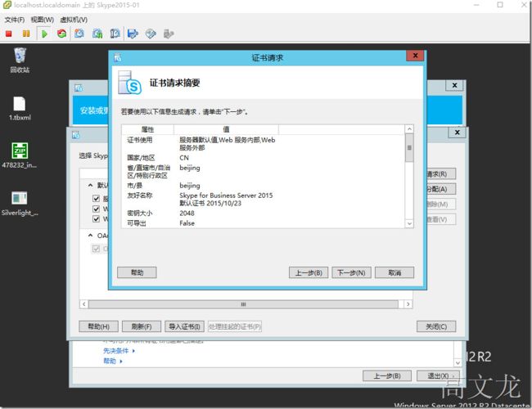The width and height of the screenshot is (532, 409).
Task: Collapse the OAuth group chevron
Action: [90, 235]
